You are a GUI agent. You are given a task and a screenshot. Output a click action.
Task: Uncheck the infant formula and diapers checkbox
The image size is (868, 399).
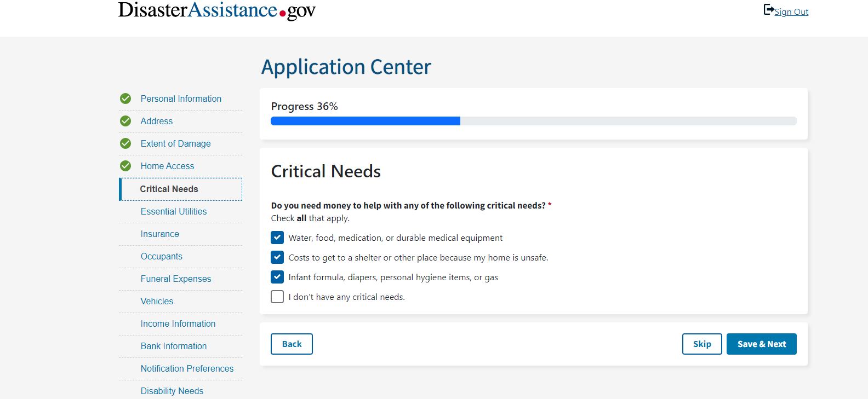[x=277, y=277]
